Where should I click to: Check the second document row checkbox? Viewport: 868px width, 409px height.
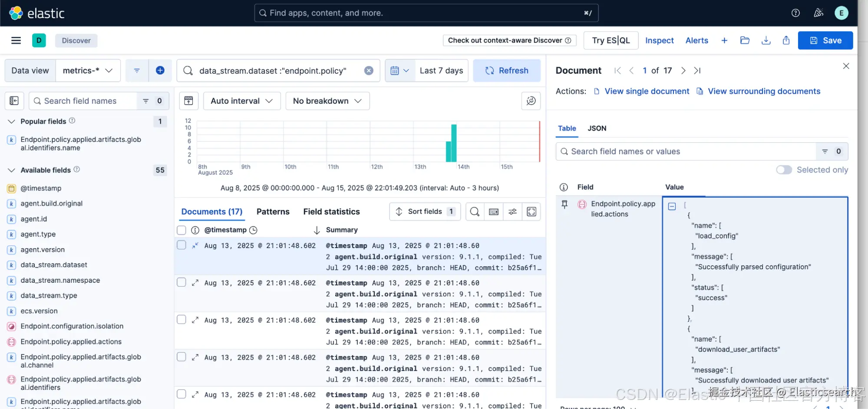click(182, 282)
